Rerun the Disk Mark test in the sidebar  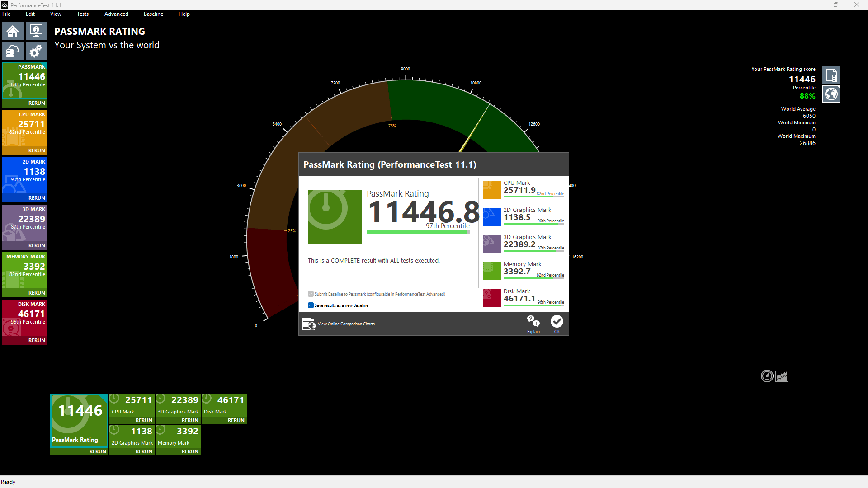tap(37, 340)
